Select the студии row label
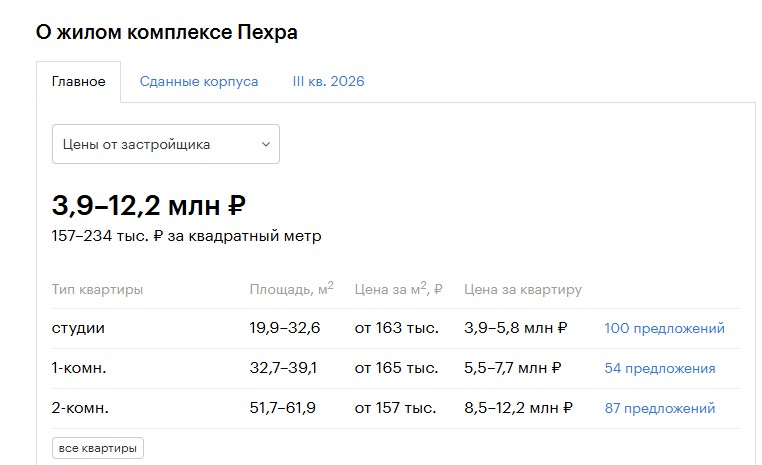 [x=78, y=328]
